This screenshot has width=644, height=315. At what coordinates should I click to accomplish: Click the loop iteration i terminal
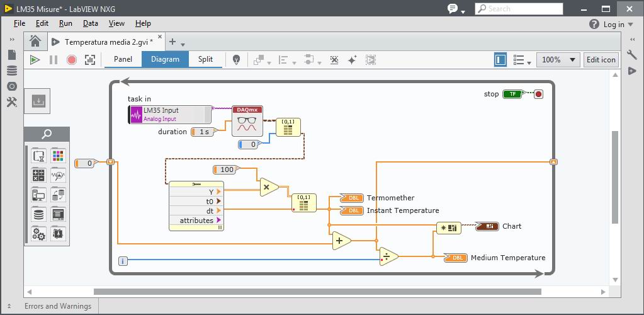pyautogui.click(x=123, y=261)
